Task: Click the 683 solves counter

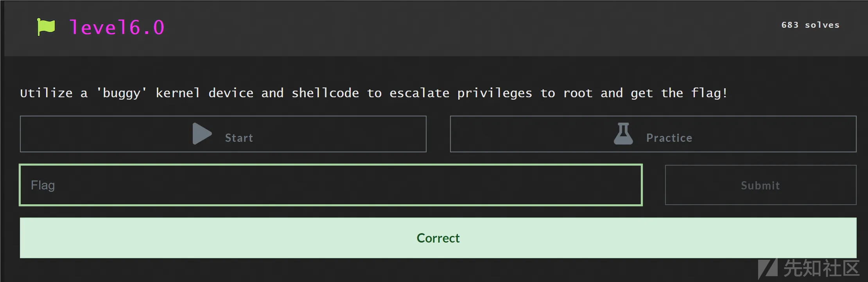Action: point(810,25)
